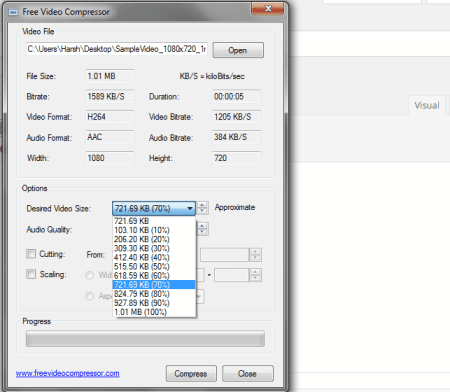Select 206.20 KB (20%) option
Screen dimensions: 450x392
pyautogui.click(x=154, y=239)
